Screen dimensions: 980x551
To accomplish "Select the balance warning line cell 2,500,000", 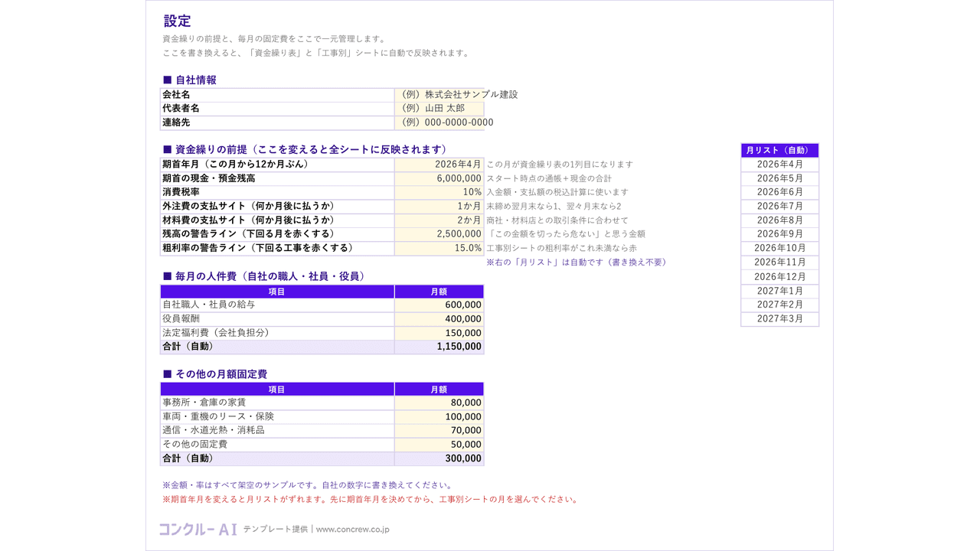I will point(439,234).
